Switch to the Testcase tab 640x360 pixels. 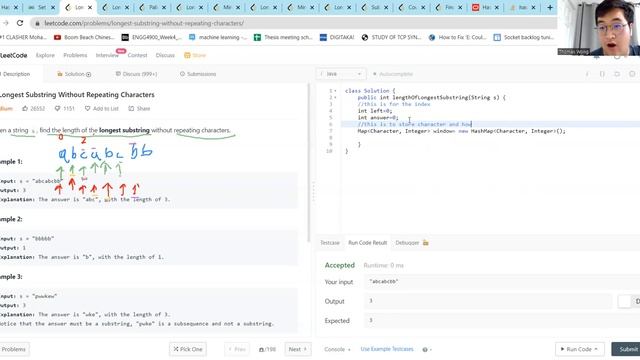[330, 242]
